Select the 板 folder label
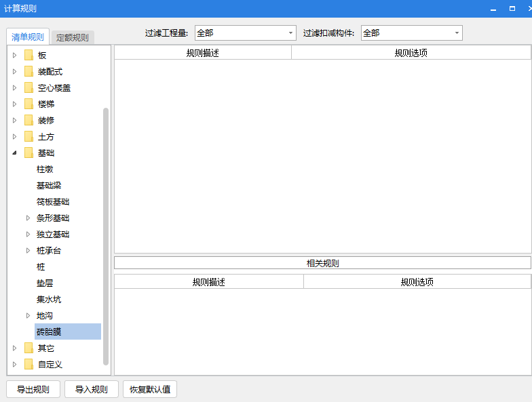 (42, 56)
